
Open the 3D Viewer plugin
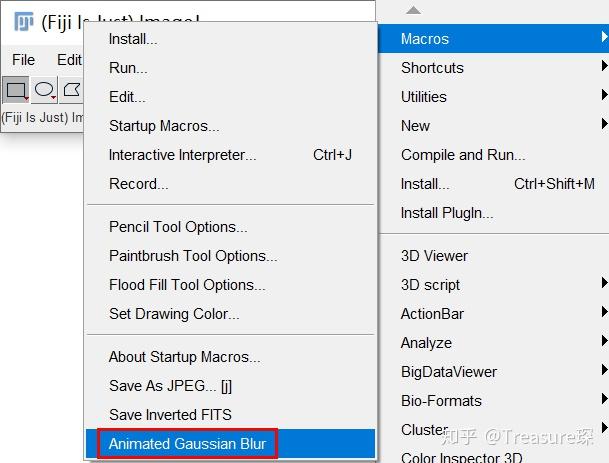(x=434, y=255)
